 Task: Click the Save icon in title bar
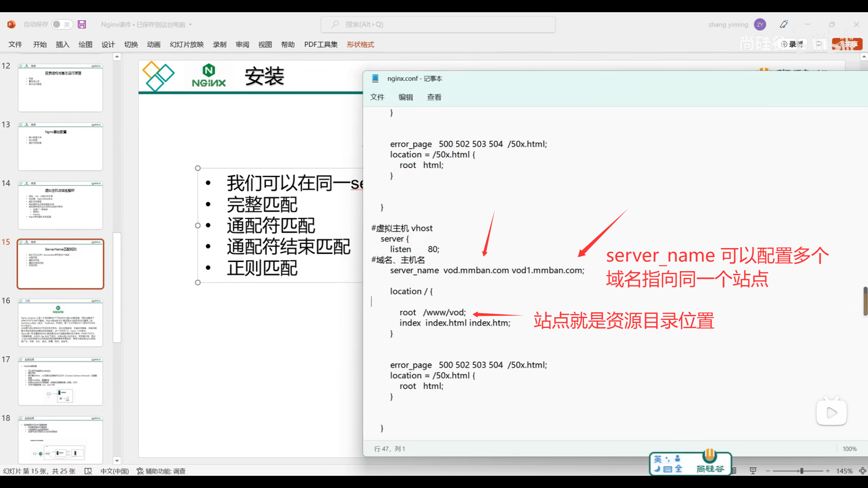[x=82, y=24]
